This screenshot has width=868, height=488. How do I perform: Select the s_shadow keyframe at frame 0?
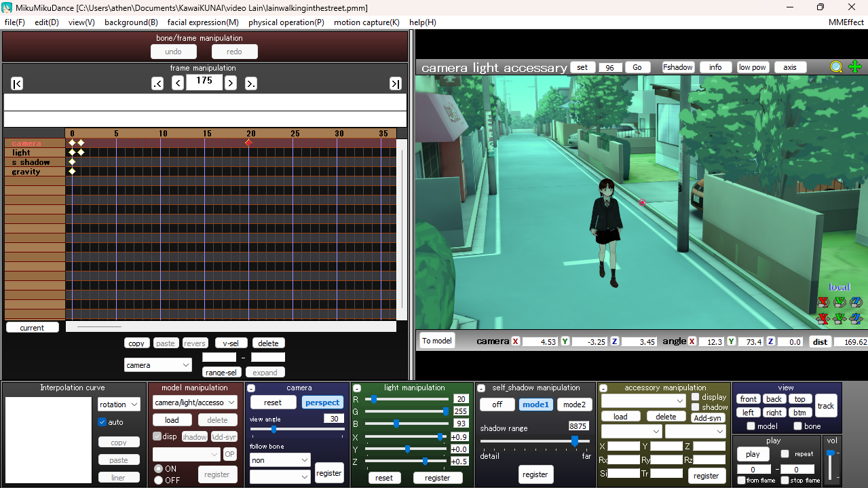tap(72, 162)
